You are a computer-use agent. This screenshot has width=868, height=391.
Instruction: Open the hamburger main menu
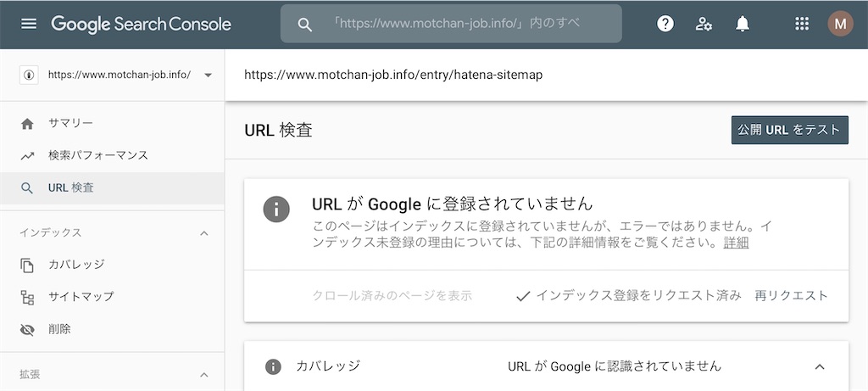click(29, 24)
